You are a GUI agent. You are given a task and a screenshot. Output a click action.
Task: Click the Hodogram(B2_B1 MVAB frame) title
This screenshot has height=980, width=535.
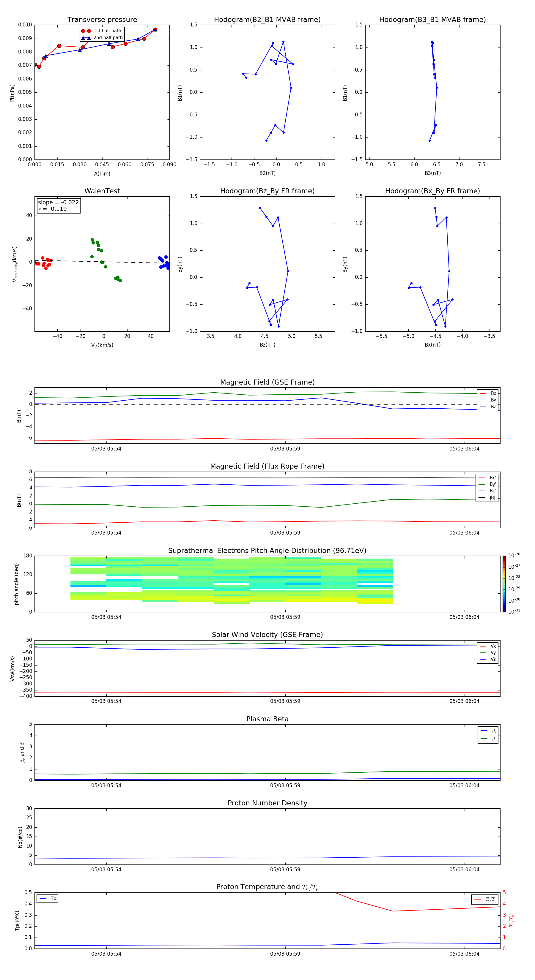coord(267,20)
